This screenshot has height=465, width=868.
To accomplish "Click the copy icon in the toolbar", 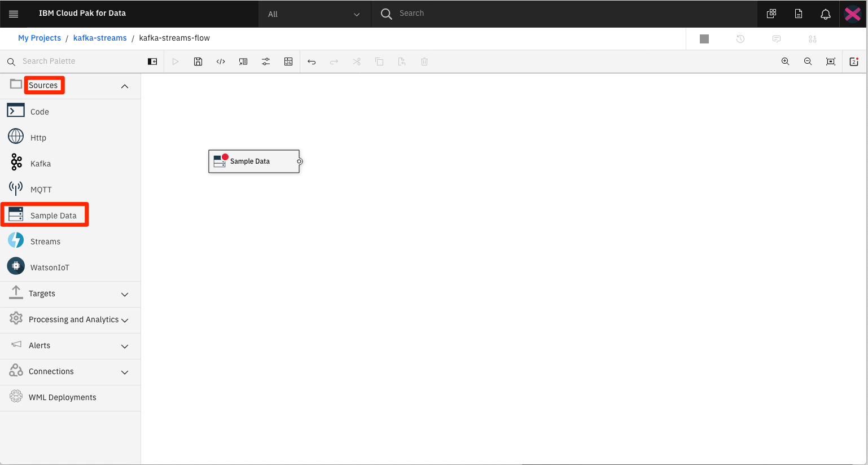I will click(379, 62).
